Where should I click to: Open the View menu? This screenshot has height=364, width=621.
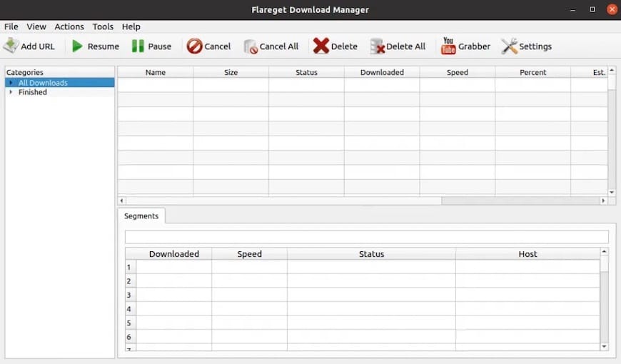(36, 26)
